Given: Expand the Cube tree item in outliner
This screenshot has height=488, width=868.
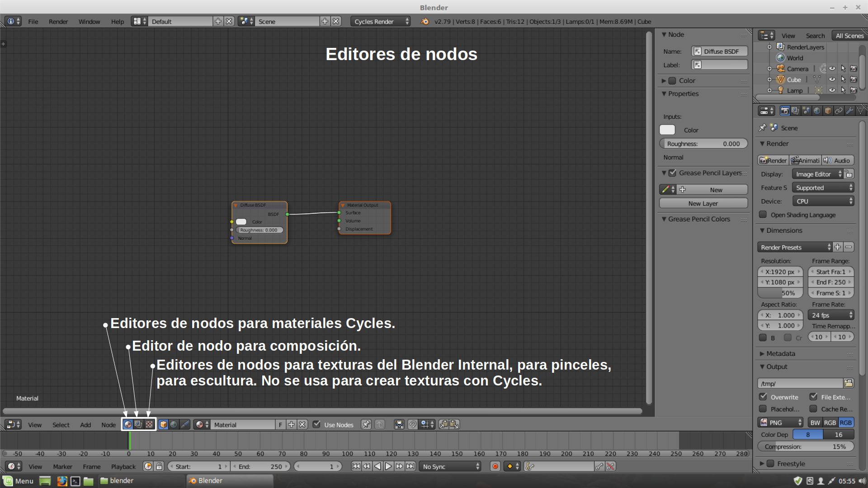Looking at the screenshot, I should (x=769, y=80).
